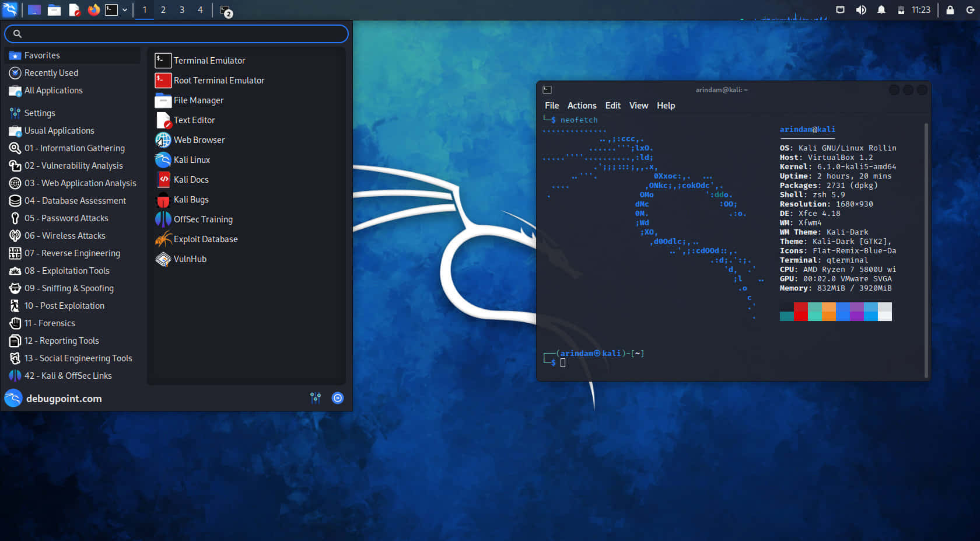Launch Firefox from the top panel

[93, 9]
